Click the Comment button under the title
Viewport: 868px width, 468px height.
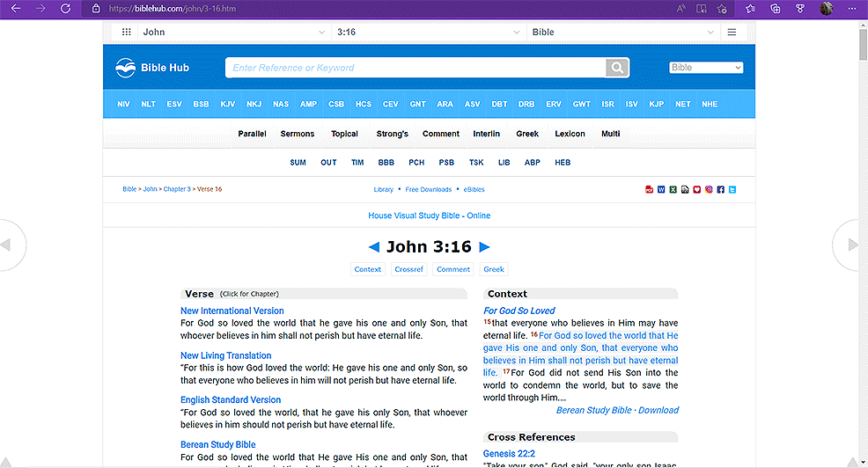coord(452,269)
